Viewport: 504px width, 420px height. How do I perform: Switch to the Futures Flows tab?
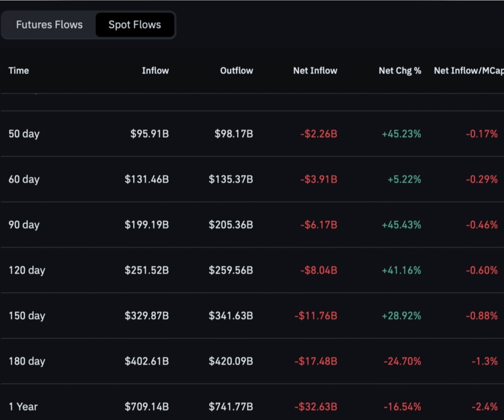tap(49, 25)
